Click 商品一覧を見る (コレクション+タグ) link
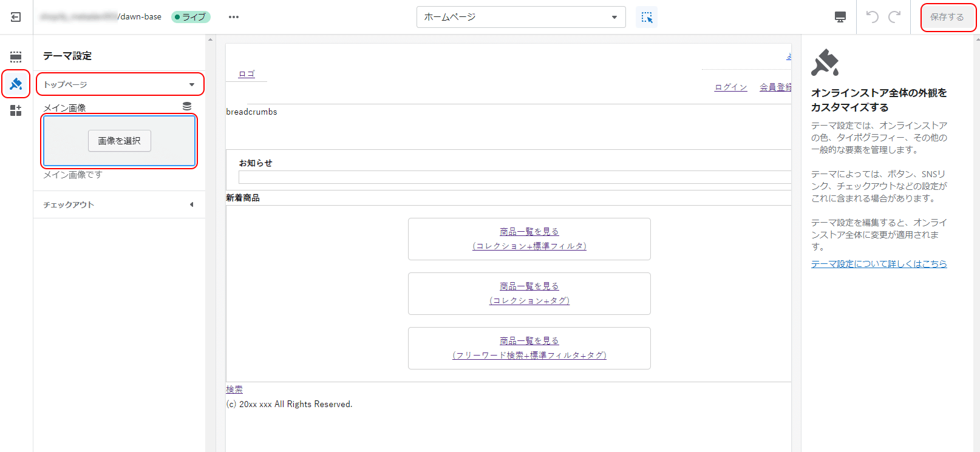The height and width of the screenshot is (452, 980). tap(529, 294)
